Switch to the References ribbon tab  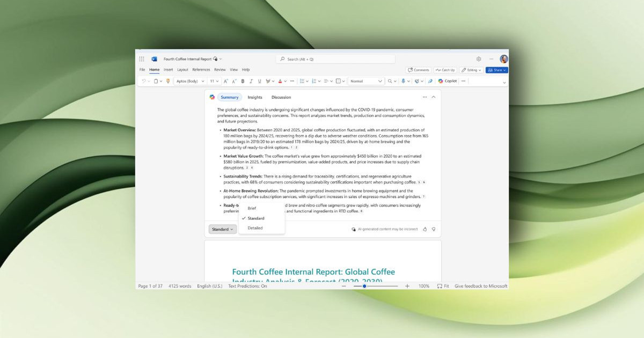(x=201, y=70)
